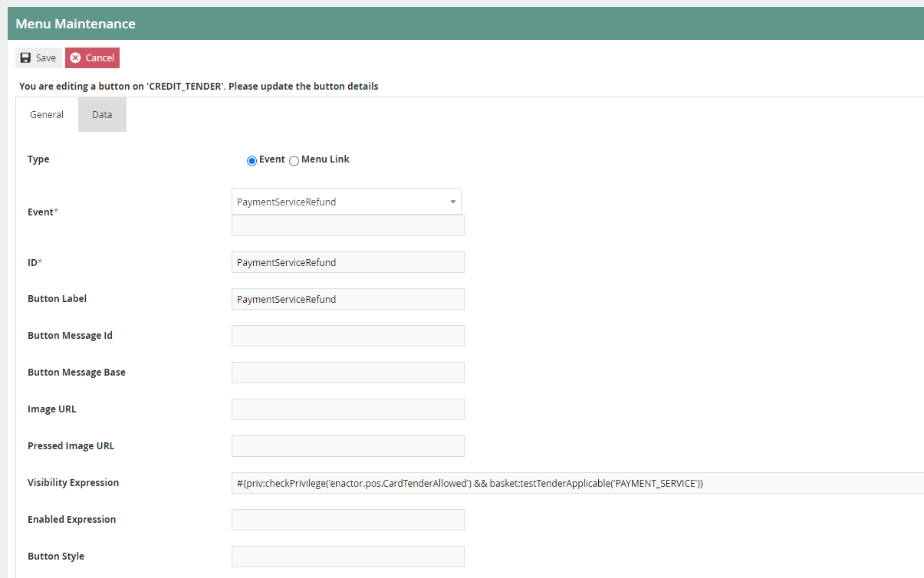The image size is (924, 578).
Task: Click the Enabled Expression field
Action: (347, 519)
